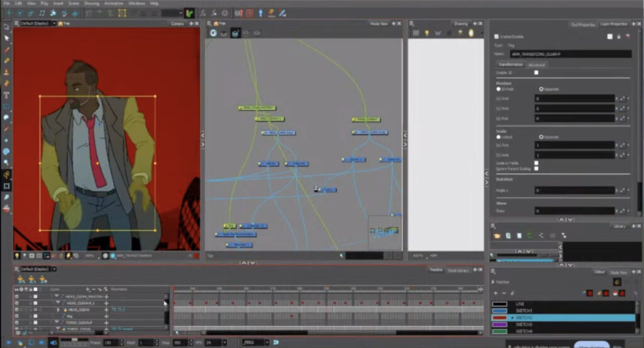Open the Animation menu
Image resolution: width=644 pixels, height=348 pixels.
click(x=114, y=3)
